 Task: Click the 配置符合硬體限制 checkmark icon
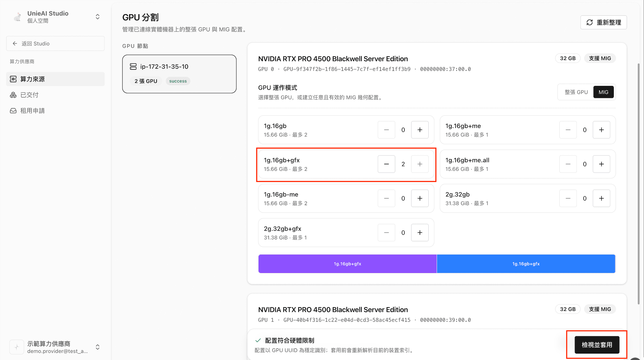(x=258, y=341)
